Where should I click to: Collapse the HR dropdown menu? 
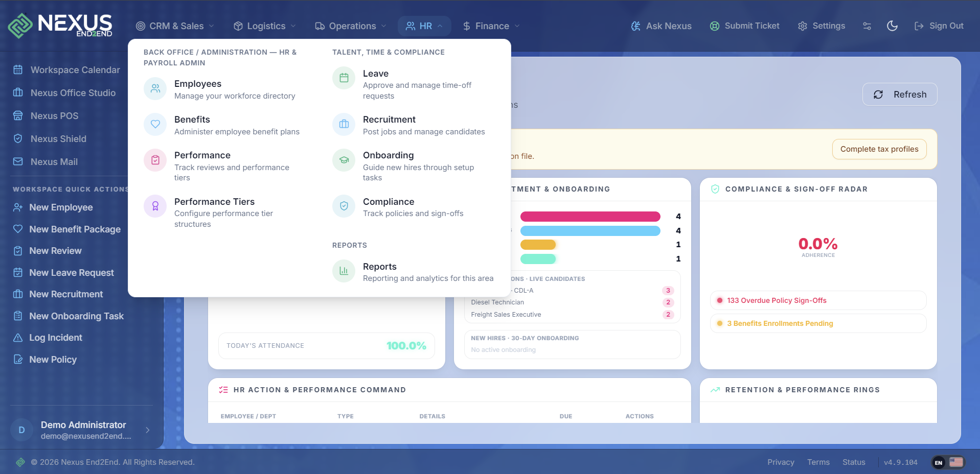424,26
